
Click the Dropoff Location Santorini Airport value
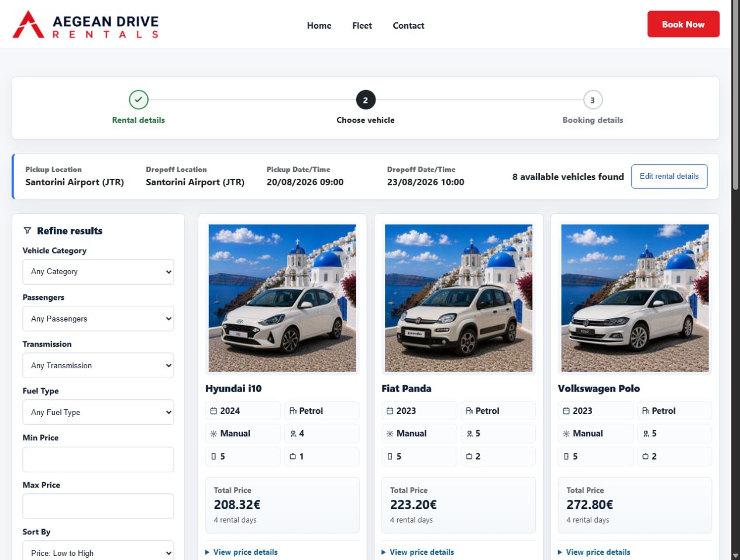195,182
